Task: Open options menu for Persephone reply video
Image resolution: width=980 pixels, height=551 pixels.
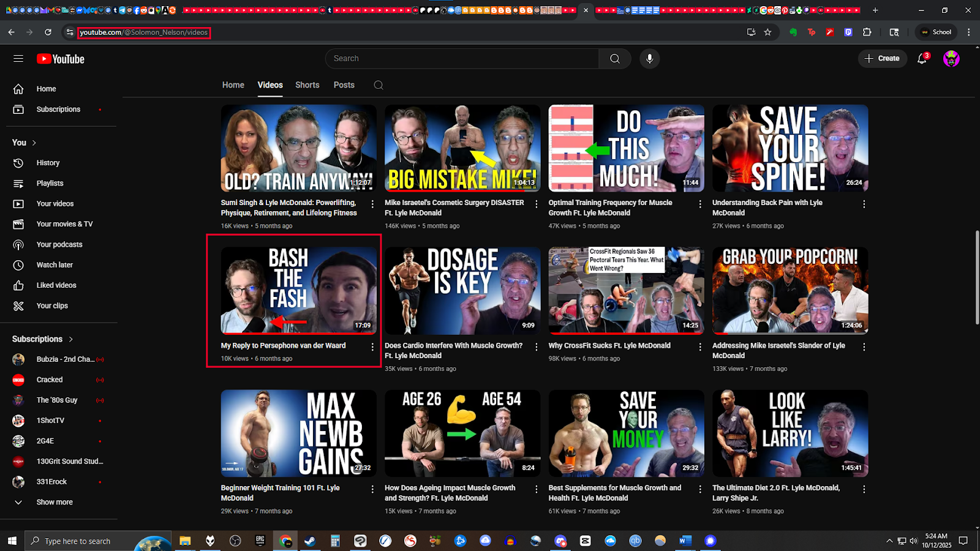Action: (x=372, y=347)
